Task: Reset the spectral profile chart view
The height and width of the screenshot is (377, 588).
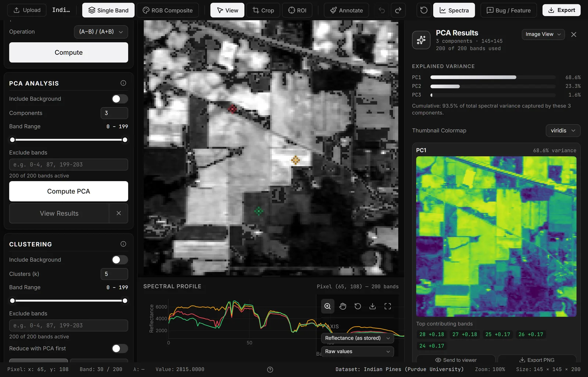Action: coord(358,306)
